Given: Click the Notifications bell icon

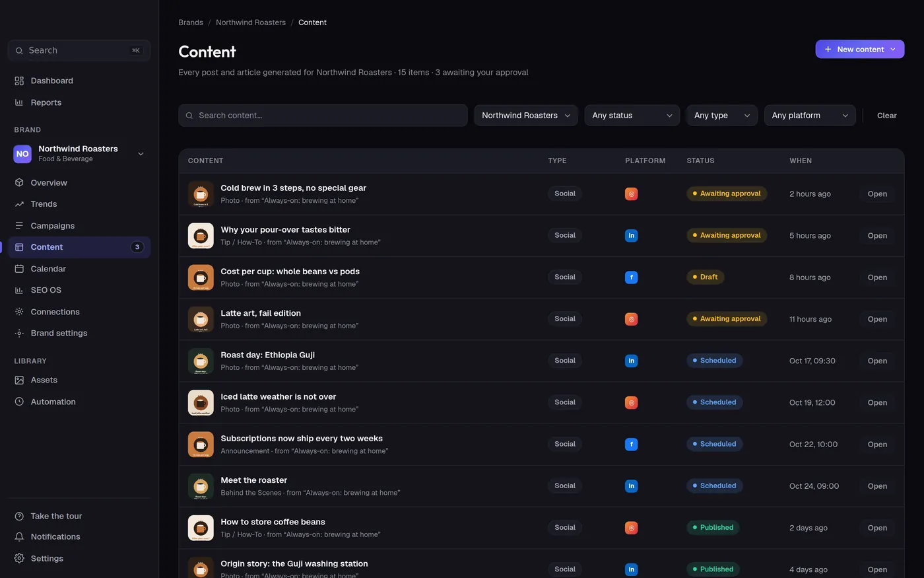Looking at the screenshot, I should coord(19,536).
